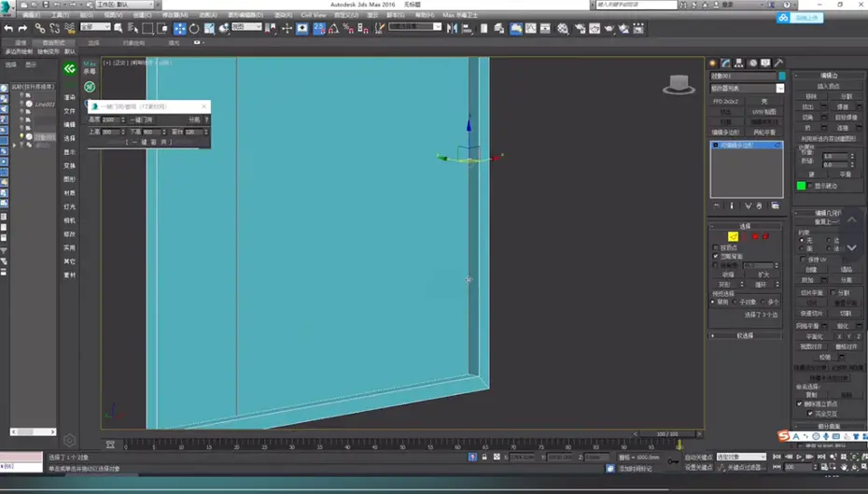868x494 pixels.
Task: Open the 选定对象 key filter dropdown
Action: 741,457
